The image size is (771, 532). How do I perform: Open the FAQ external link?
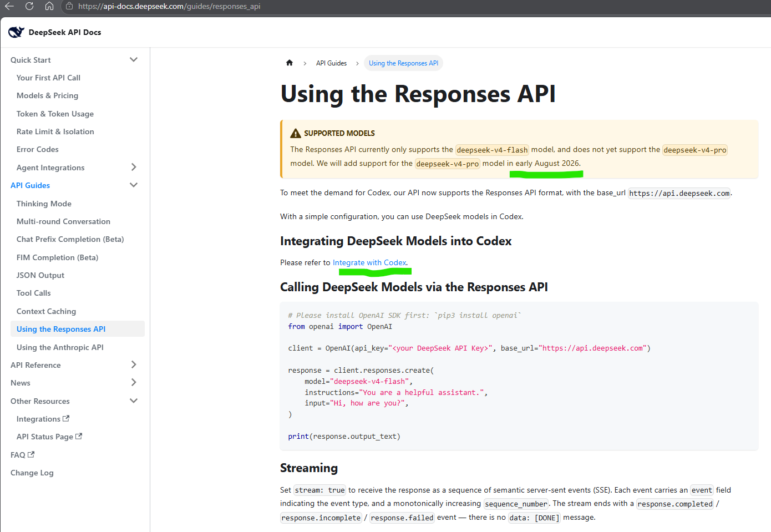(22, 455)
